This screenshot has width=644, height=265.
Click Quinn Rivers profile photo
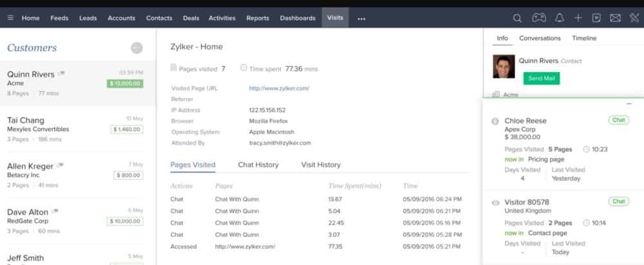point(503,66)
